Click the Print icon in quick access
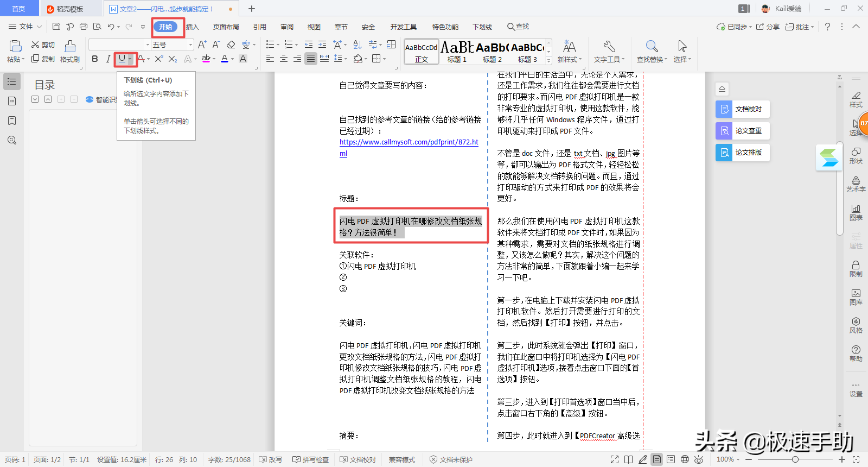The height and width of the screenshot is (467, 868). click(84, 27)
